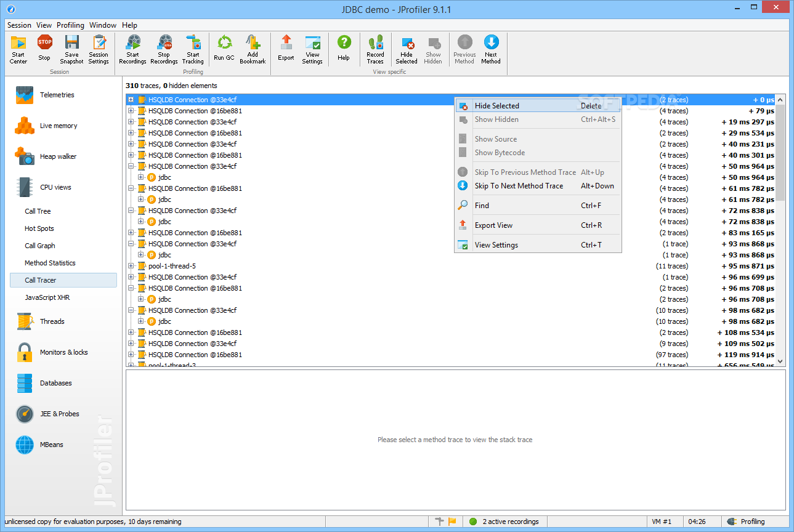Screen dimensions: 794x532
Task: Open View Settings from the toolbar
Action: 312,42
